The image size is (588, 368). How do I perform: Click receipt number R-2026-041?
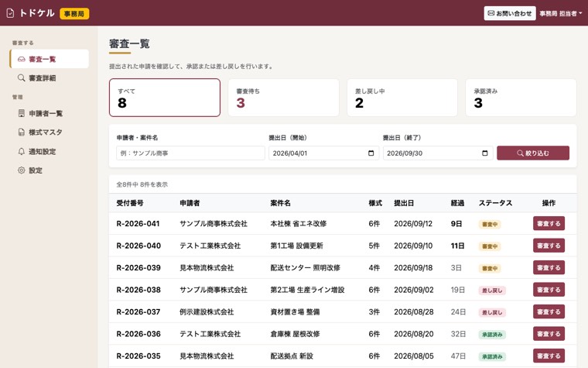click(138, 224)
